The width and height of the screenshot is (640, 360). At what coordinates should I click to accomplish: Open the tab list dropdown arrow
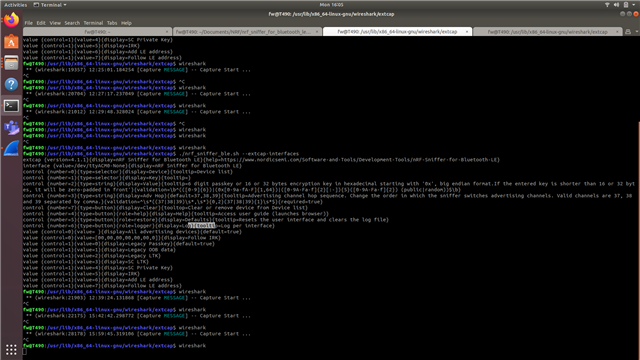click(x=636, y=31)
